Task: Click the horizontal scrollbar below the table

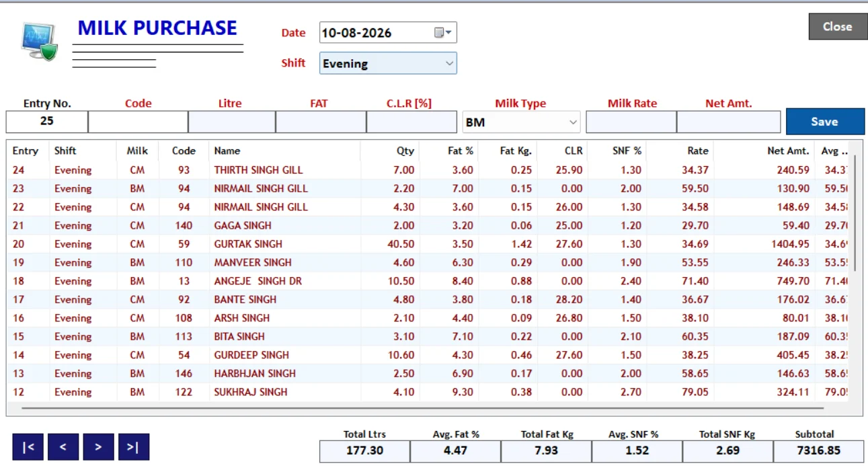Action: [x=422, y=407]
